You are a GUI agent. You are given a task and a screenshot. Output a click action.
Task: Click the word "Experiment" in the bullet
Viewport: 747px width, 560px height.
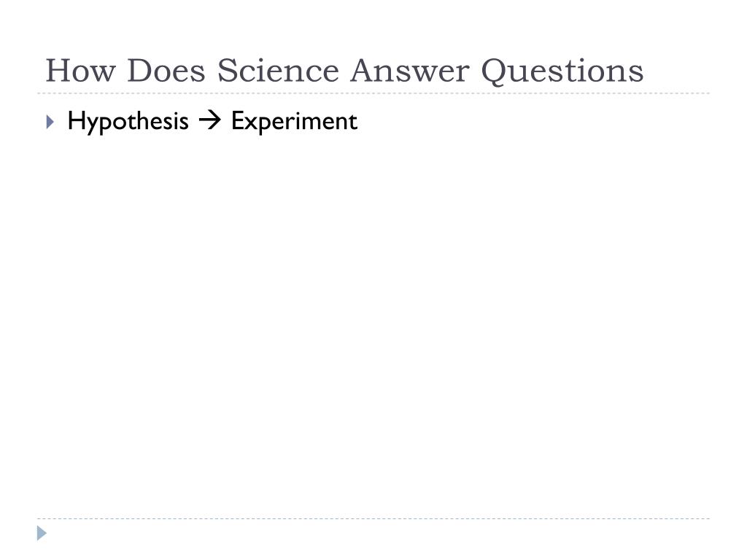click(x=294, y=122)
